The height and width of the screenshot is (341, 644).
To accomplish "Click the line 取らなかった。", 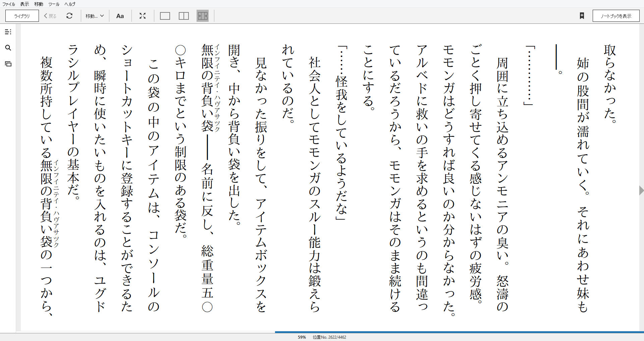I will click(610, 84).
